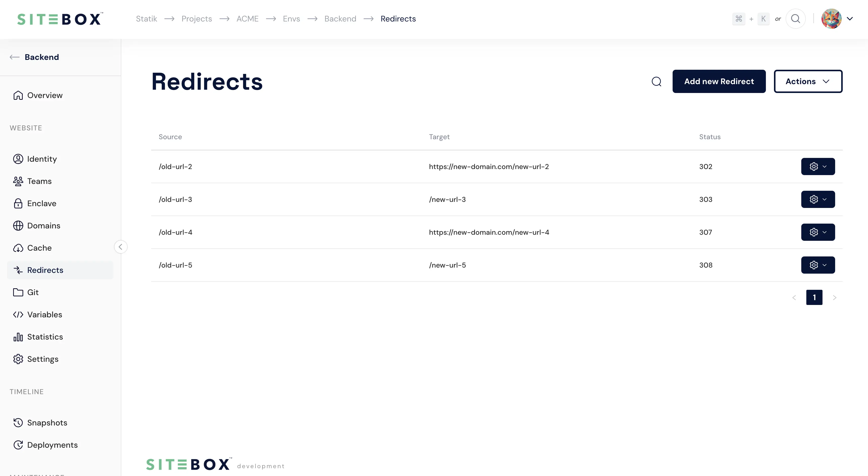The image size is (868, 476).
Task: Click the Cache icon in sidebar
Action: 18,247
